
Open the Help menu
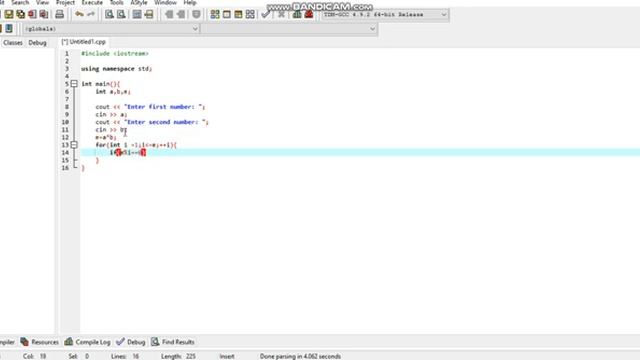190,2
